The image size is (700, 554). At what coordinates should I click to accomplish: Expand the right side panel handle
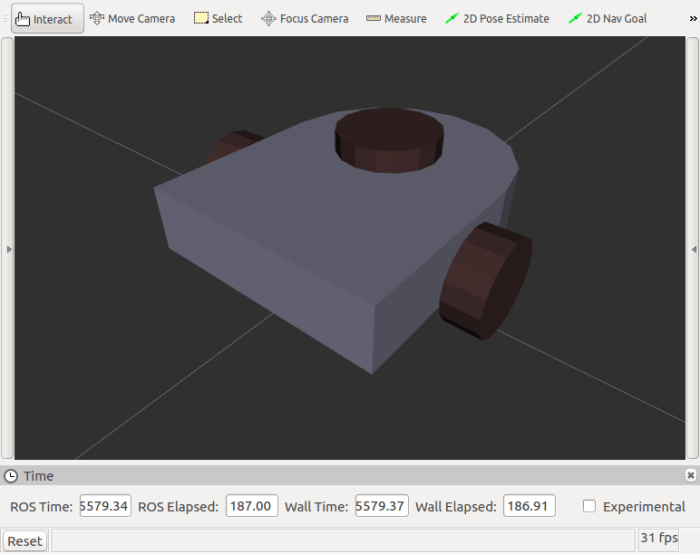(694, 249)
